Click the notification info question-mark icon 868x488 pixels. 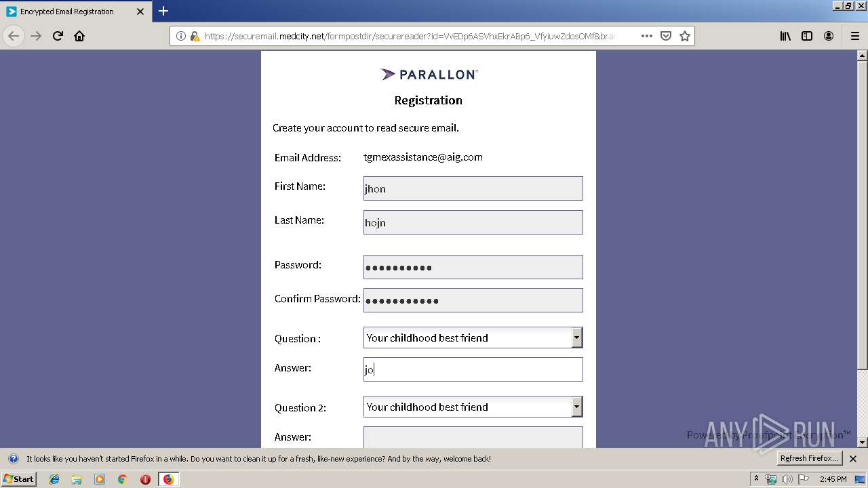tap(13, 459)
